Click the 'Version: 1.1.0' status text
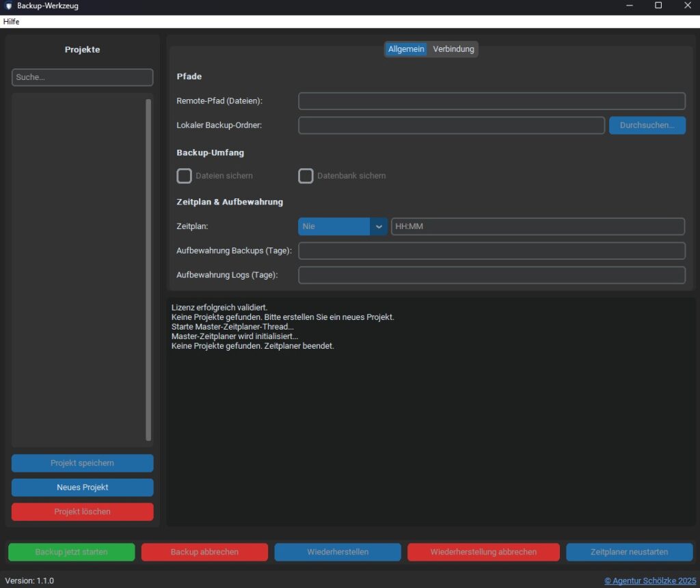Viewport: 700px width, 588px height. (29, 581)
